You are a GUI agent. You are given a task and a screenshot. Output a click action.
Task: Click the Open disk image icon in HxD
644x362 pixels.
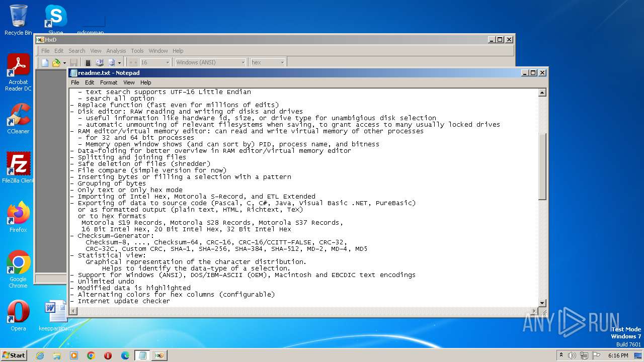point(111,62)
